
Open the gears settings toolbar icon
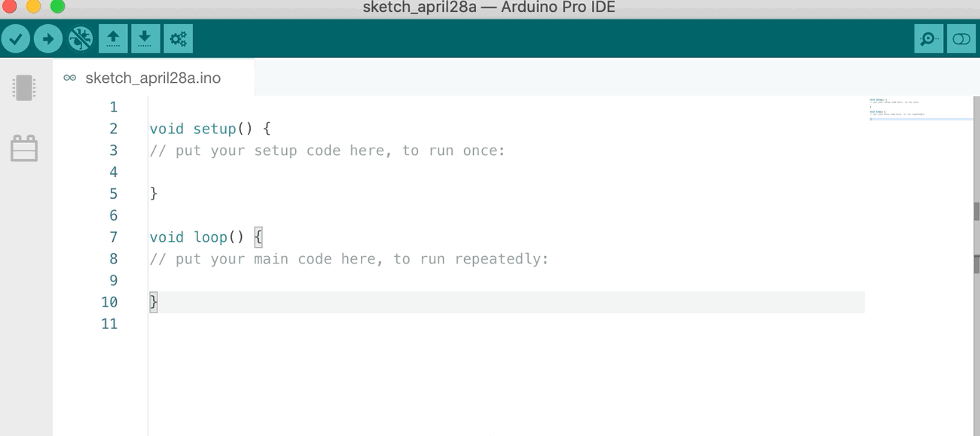[178, 38]
